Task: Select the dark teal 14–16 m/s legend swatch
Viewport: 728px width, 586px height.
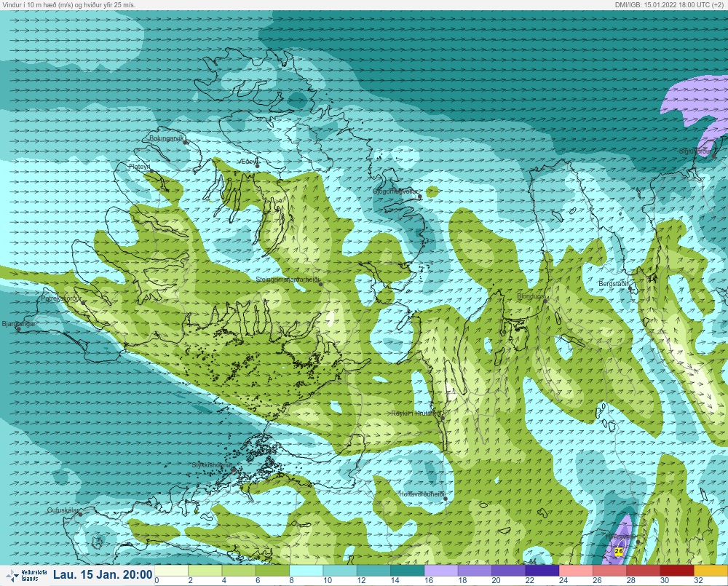Action: [407, 570]
